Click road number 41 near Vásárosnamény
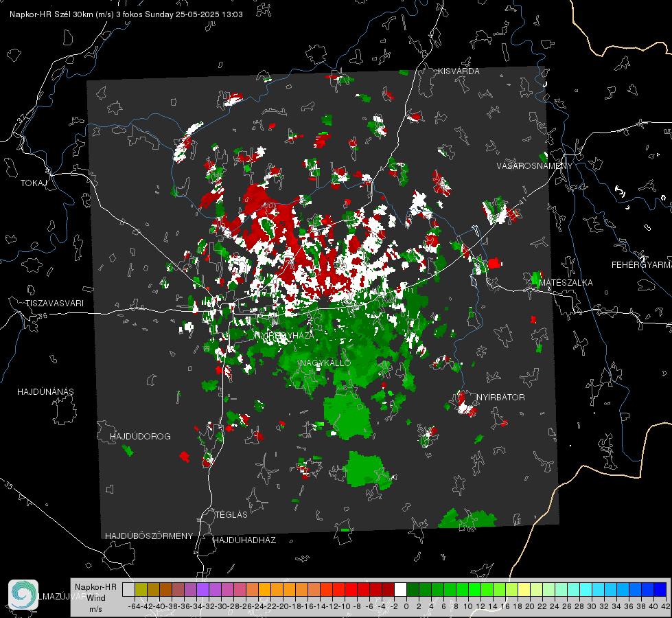This screenshot has width=672, height=618. point(522,201)
